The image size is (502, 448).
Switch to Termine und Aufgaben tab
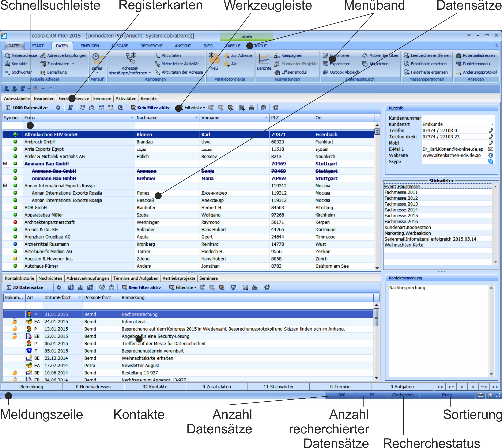tap(136, 278)
